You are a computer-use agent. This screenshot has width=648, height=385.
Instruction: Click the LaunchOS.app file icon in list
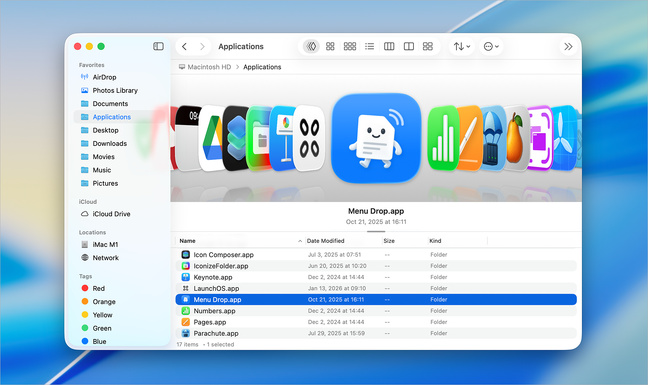pyautogui.click(x=186, y=288)
